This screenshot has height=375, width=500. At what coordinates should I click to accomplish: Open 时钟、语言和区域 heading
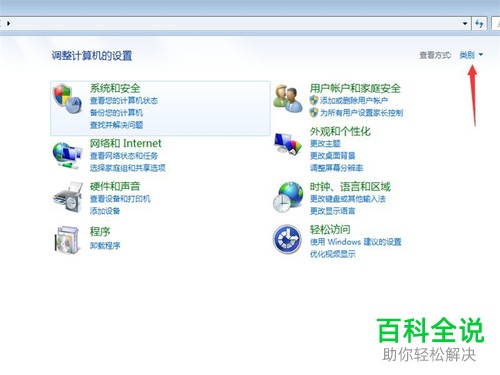coord(350,186)
